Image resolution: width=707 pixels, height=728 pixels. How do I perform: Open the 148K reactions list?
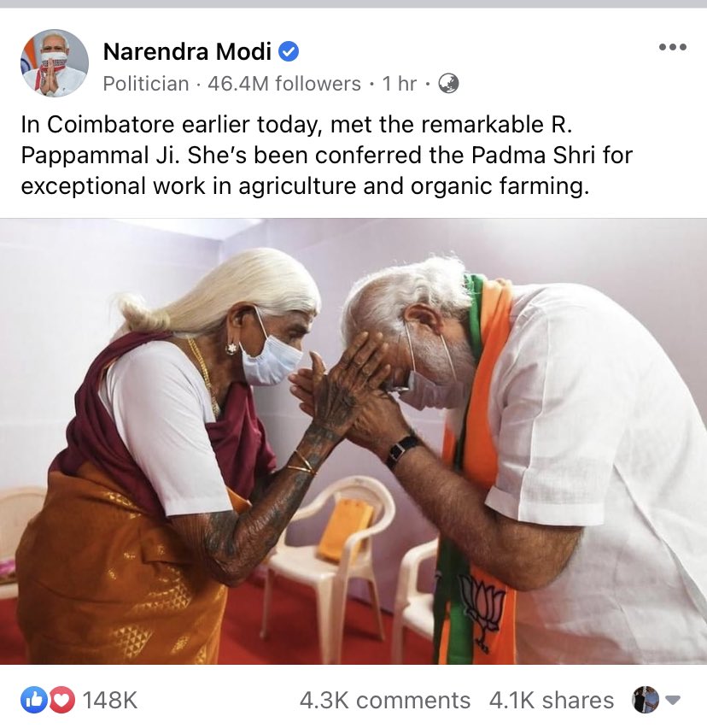(110, 700)
